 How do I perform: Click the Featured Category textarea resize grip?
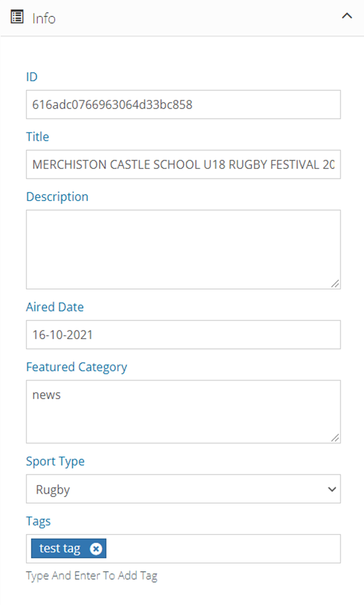335,438
